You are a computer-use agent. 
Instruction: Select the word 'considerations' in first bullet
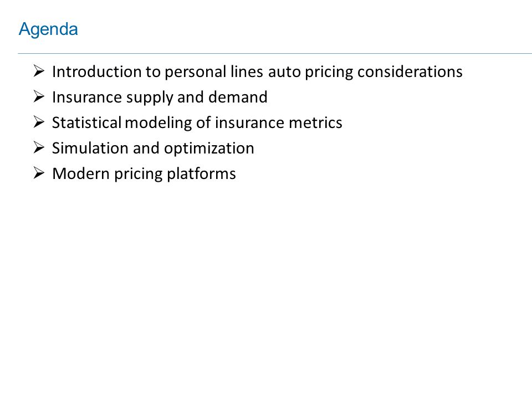pos(410,71)
